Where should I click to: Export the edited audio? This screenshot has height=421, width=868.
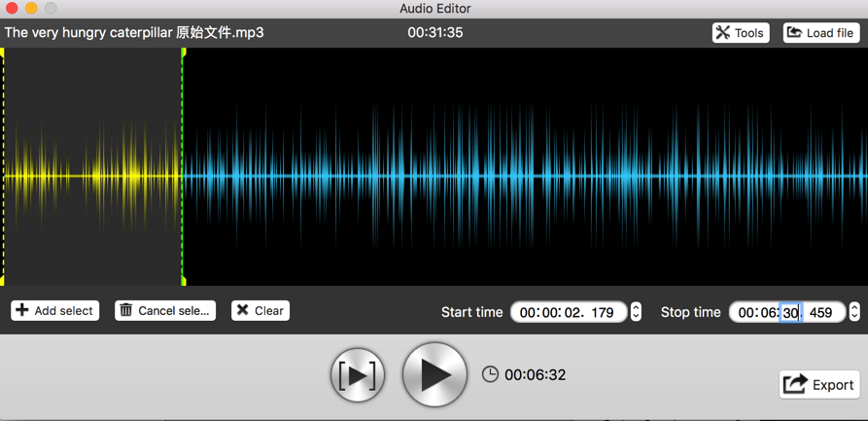(x=819, y=384)
